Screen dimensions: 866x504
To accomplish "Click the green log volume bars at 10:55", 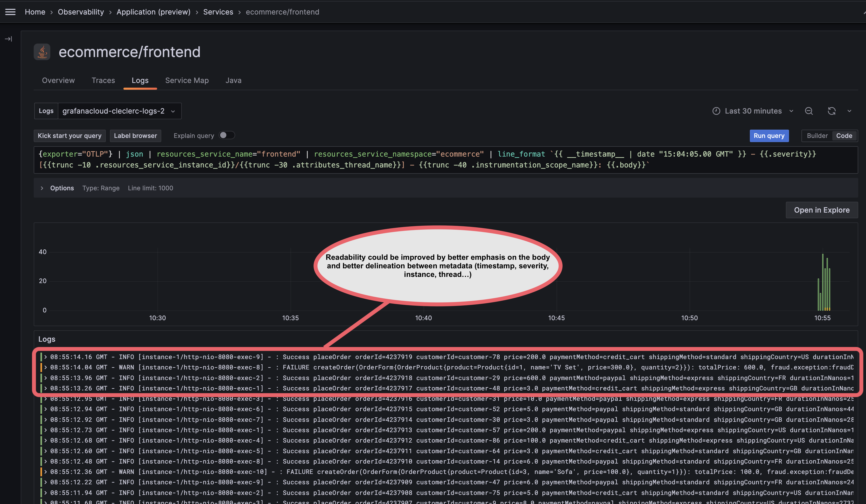I will [824, 282].
